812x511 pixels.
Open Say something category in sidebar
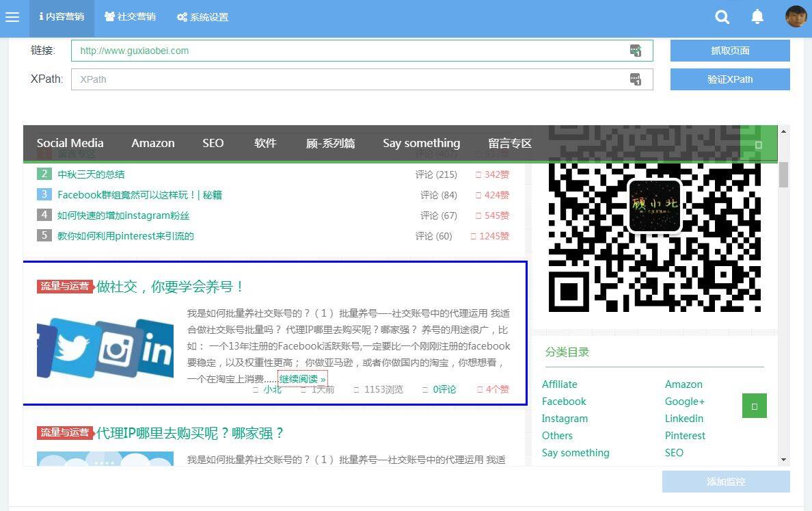pyautogui.click(x=576, y=452)
